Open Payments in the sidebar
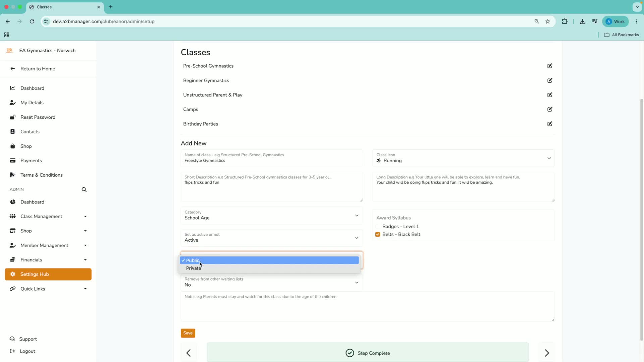This screenshot has height=362, width=644. [31, 161]
